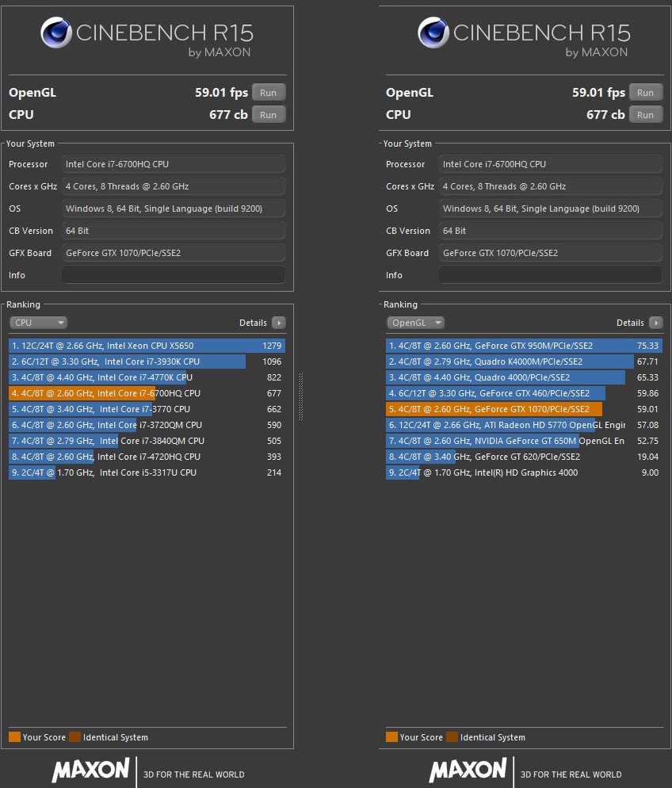Viewport: 672px width, 788px height.
Task: Run the OpenGL test in the CPU ranking window
Action: [269, 93]
